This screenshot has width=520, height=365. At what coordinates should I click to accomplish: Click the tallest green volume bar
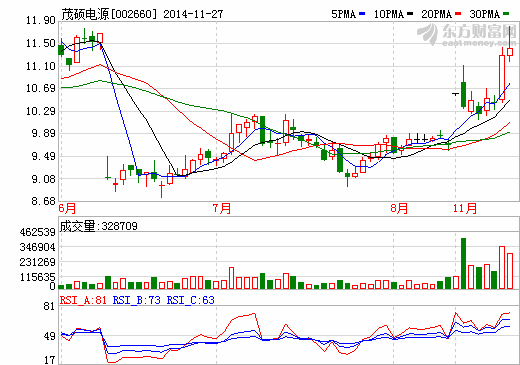point(463,263)
